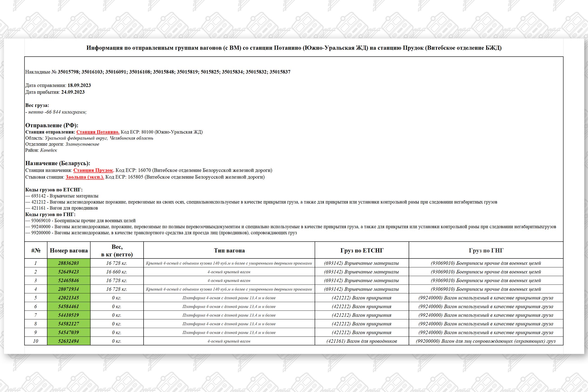Select green cell with wagon 28836203
The width and height of the screenshot is (588, 392).
[69, 263]
